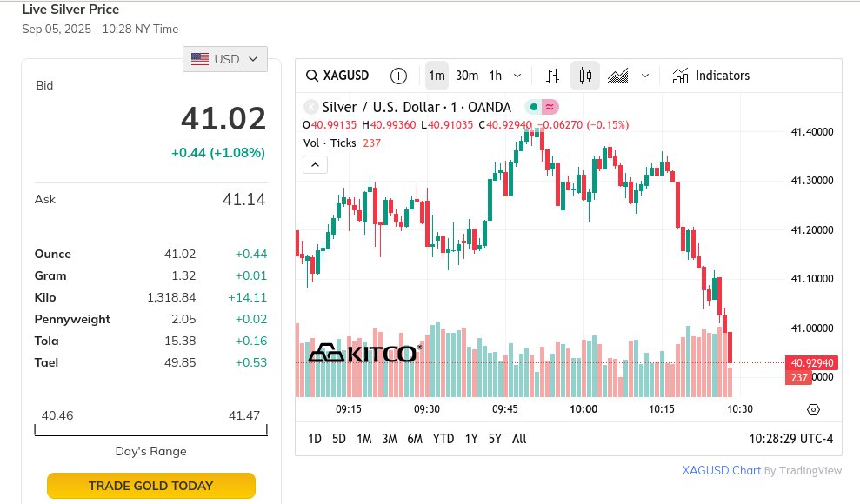The width and height of the screenshot is (860, 504).
Task: Switch to 1Y date range
Action: [471, 439]
